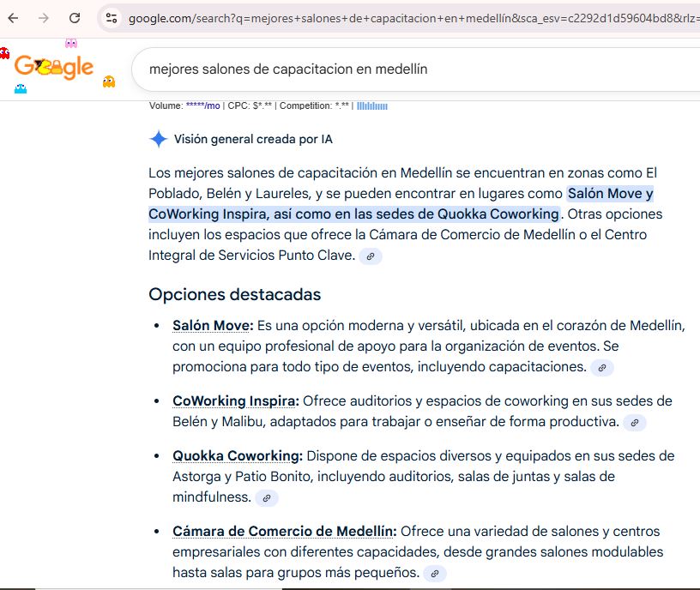Click the AI Overview sparkle icon
The height and width of the screenshot is (590, 700).
click(158, 138)
